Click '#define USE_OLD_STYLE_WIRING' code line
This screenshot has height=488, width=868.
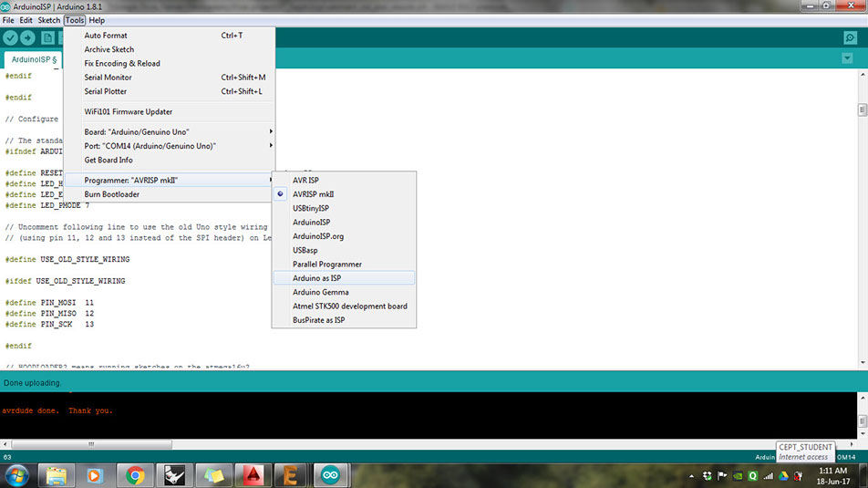pyautogui.click(x=67, y=259)
